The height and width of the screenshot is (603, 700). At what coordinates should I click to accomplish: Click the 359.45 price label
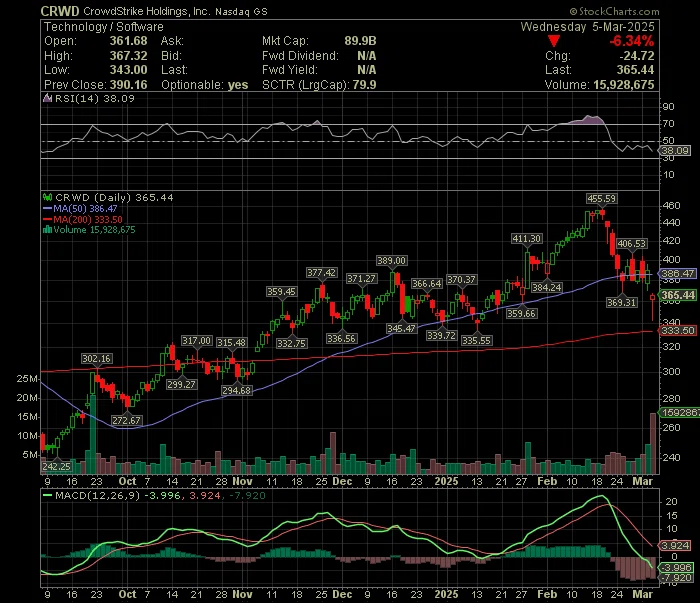coord(281,292)
